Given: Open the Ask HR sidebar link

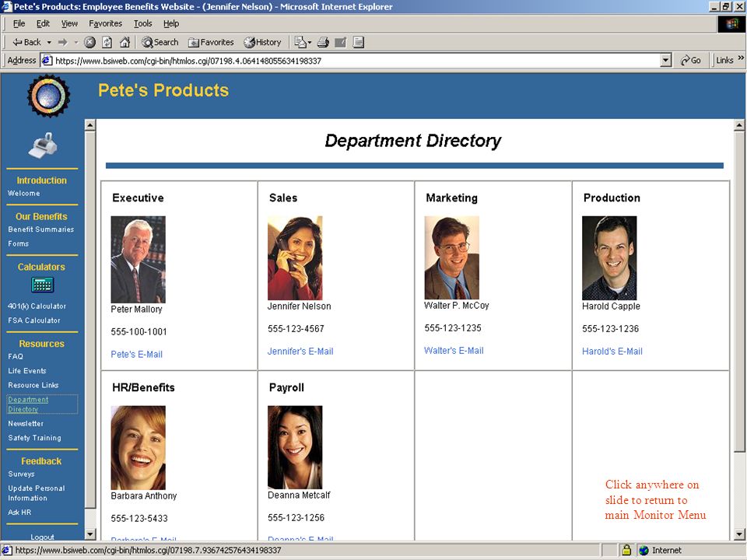Looking at the screenshot, I should pyautogui.click(x=19, y=513).
